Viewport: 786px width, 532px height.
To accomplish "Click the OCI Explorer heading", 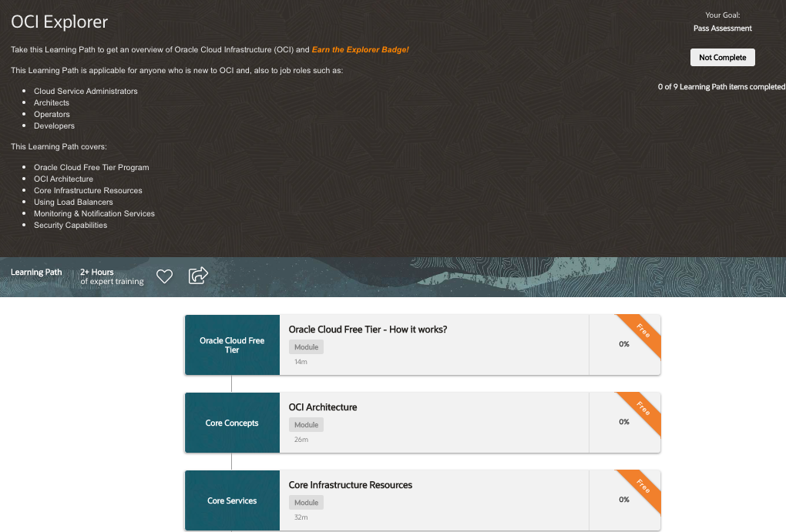I will coord(59,22).
